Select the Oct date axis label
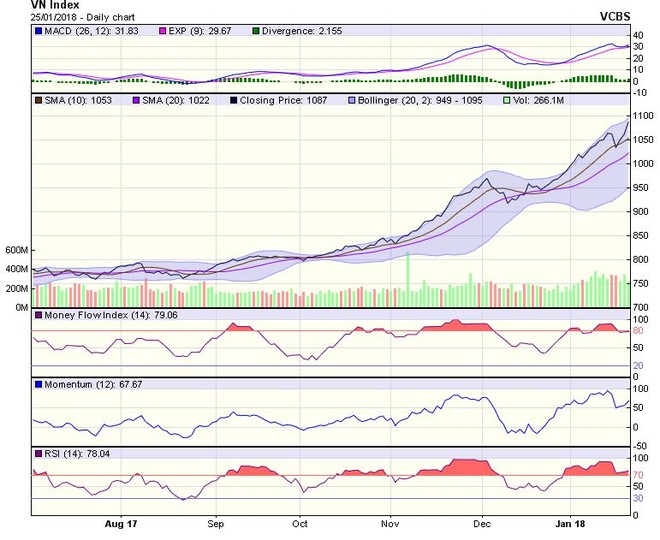 [300, 523]
